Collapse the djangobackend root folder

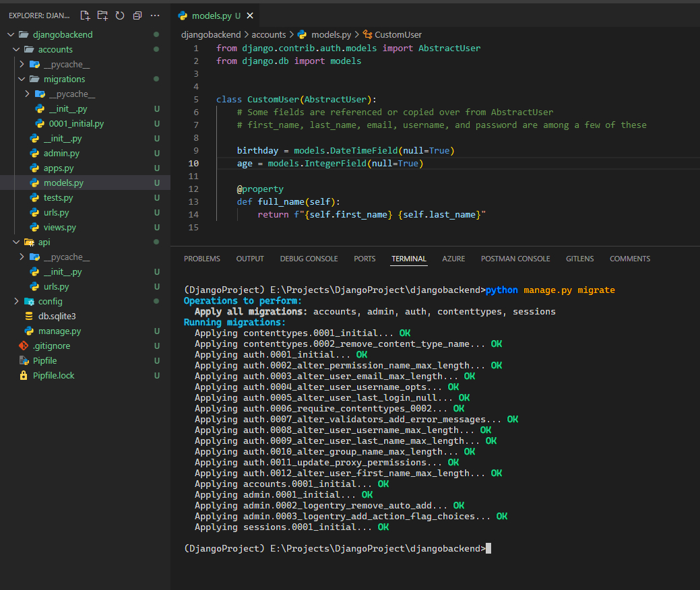63,34
